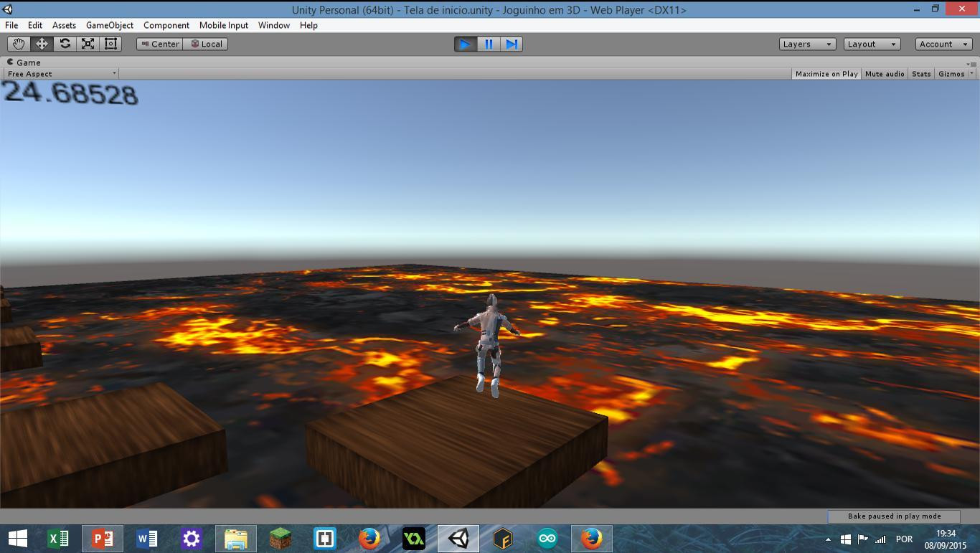Open the Free Aspect dropdown
The width and height of the screenshot is (980, 553).
[61, 74]
